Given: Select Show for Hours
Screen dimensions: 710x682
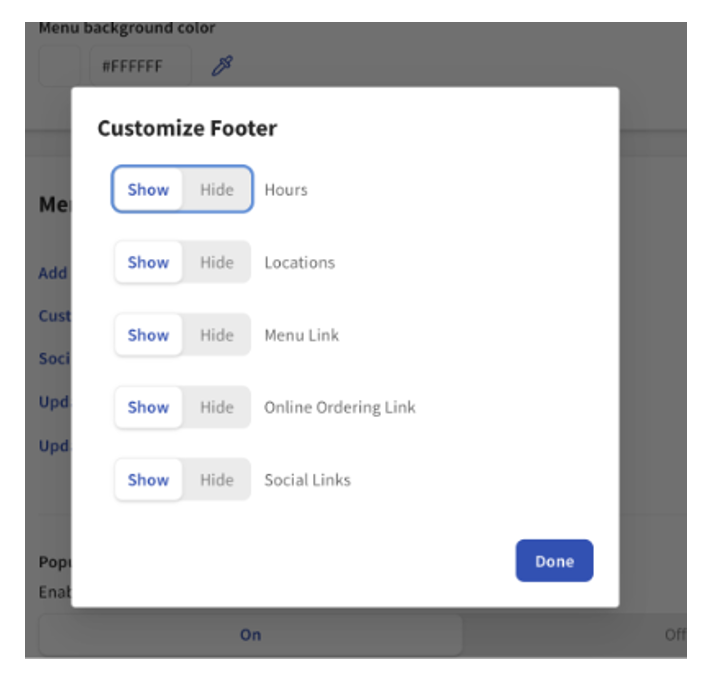Looking at the screenshot, I should (148, 190).
